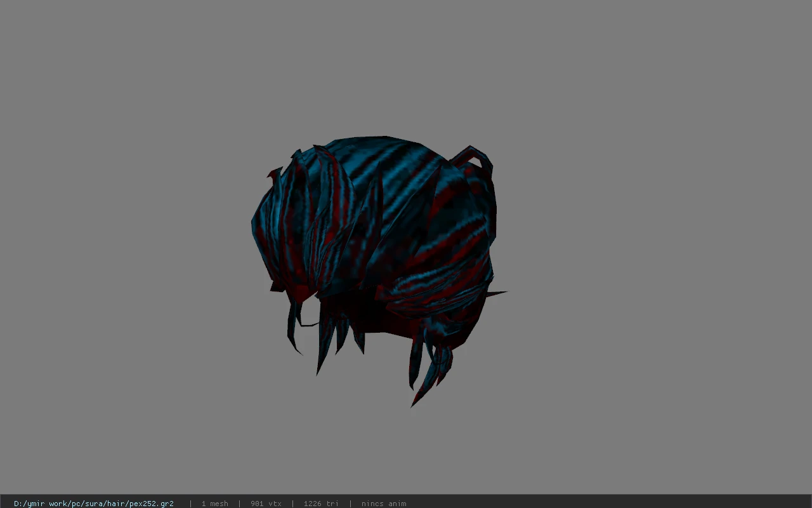Click empty gray viewport background above the model
This screenshot has height=508, width=812.
click(406, 63)
